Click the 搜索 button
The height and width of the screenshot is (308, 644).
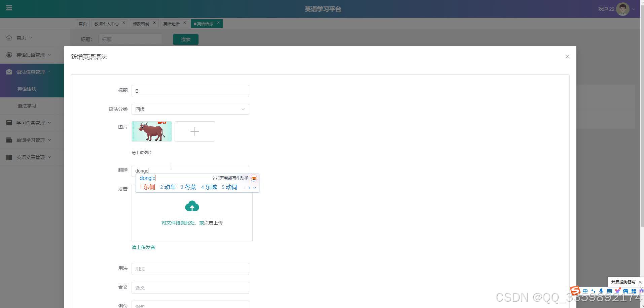186,39
